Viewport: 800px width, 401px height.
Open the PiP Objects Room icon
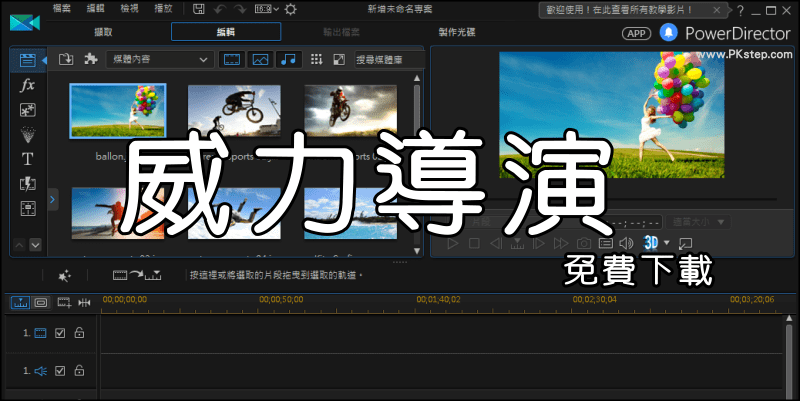pos(28,110)
